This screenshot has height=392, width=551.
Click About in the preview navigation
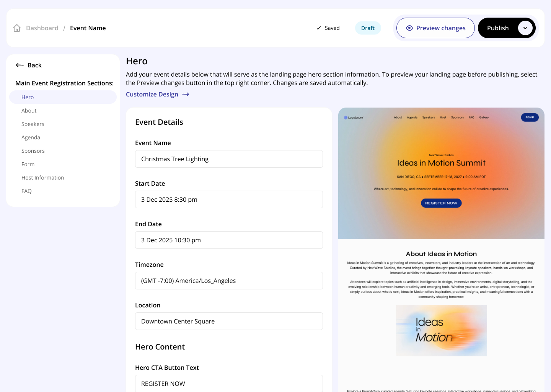click(x=398, y=118)
